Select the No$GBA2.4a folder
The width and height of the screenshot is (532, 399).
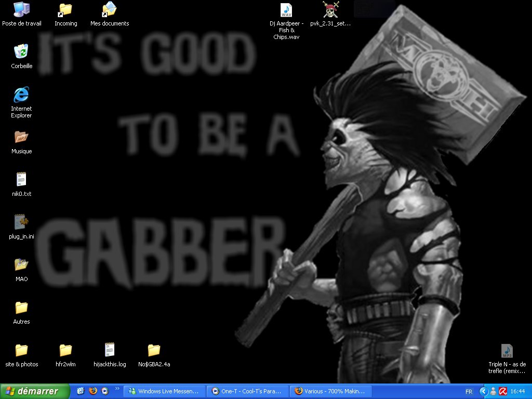154,355
